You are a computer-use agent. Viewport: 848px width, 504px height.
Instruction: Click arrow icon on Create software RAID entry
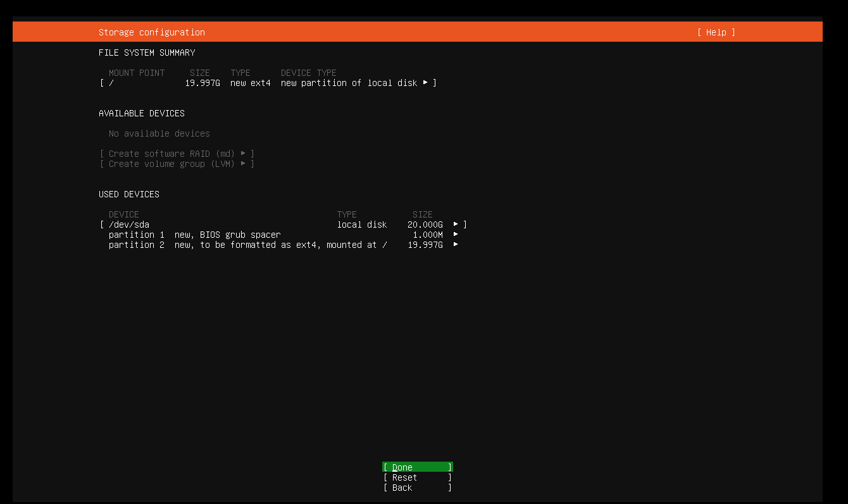244,154
